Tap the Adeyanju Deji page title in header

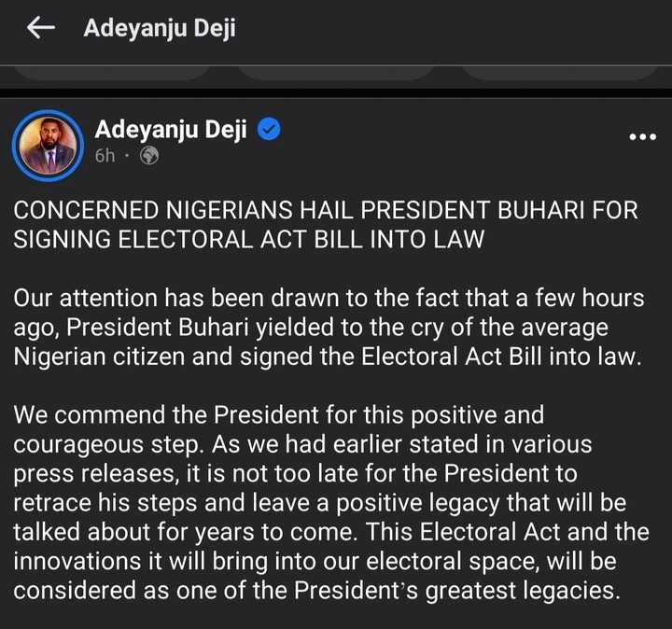click(160, 29)
